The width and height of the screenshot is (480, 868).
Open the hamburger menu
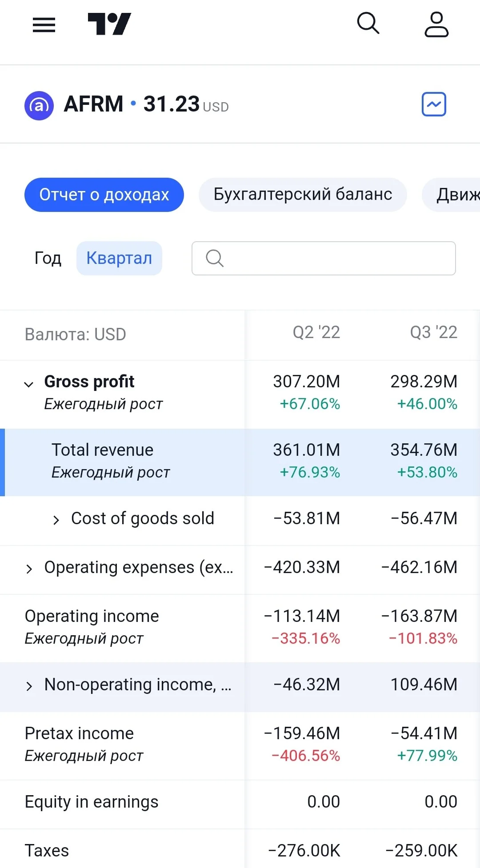(44, 25)
